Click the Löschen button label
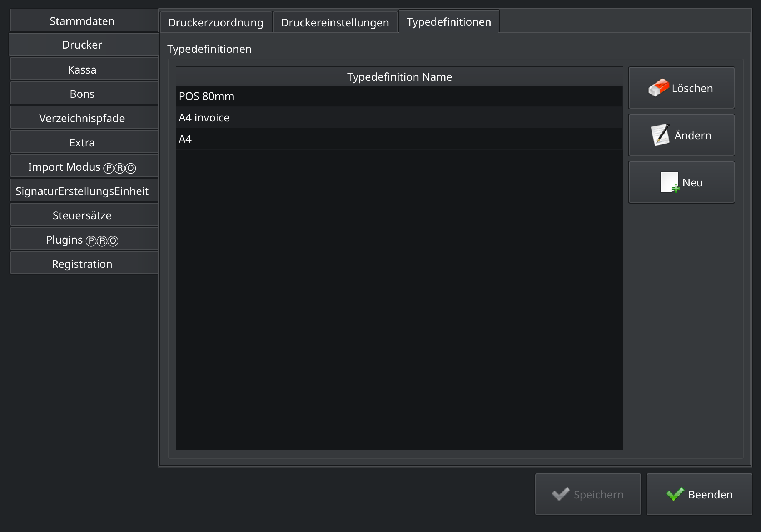 click(x=692, y=88)
